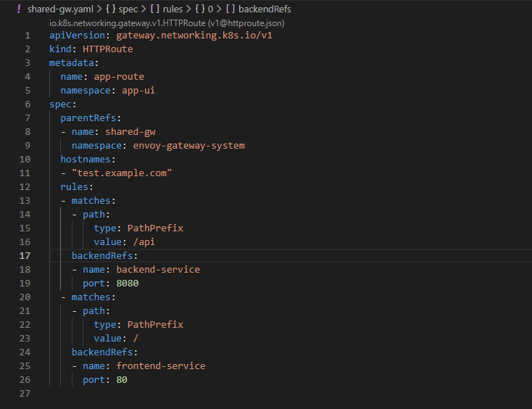Image resolution: width=532 pixels, height=409 pixels.
Task: Open the shared-gw.yaml breadcrumb file picker
Action: click(61, 9)
